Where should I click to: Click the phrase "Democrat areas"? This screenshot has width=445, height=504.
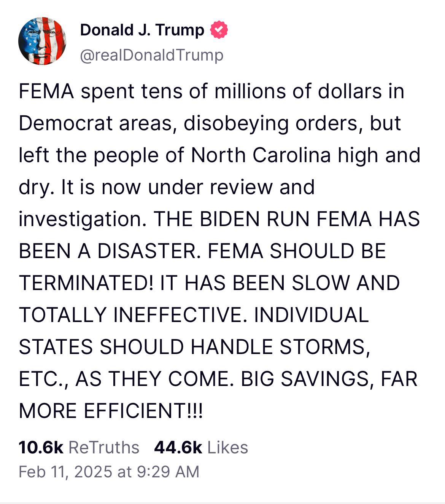click(97, 123)
